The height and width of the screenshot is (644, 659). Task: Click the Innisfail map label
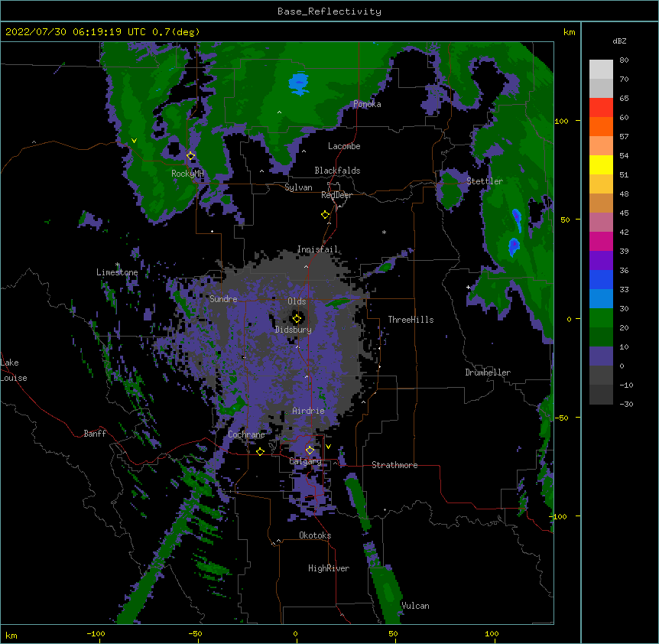317,249
